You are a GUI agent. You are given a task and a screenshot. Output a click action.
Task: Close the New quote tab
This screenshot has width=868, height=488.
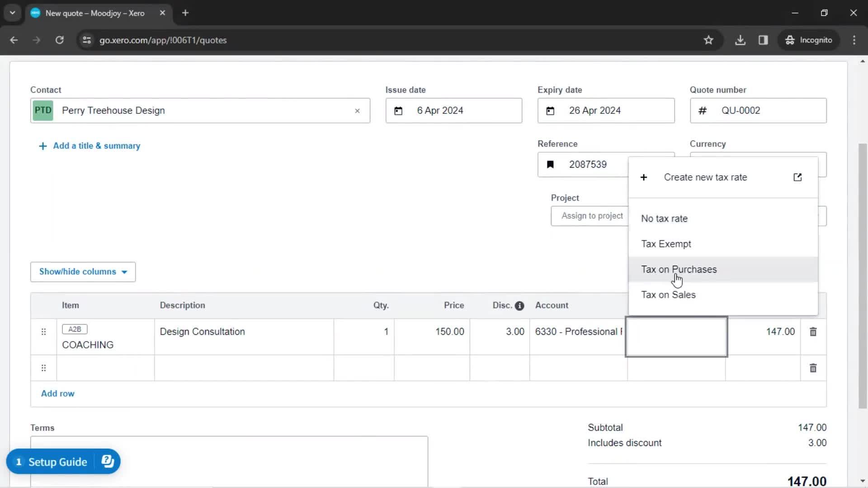click(x=162, y=13)
